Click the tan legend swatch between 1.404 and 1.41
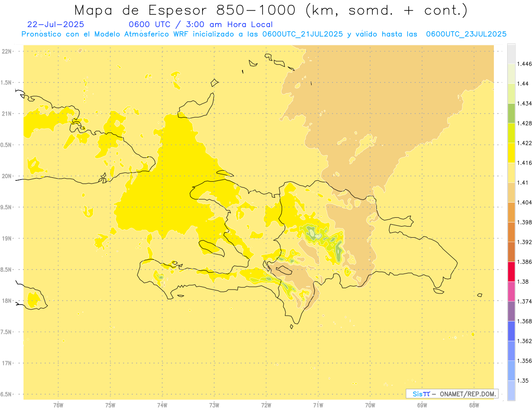 tap(511, 192)
